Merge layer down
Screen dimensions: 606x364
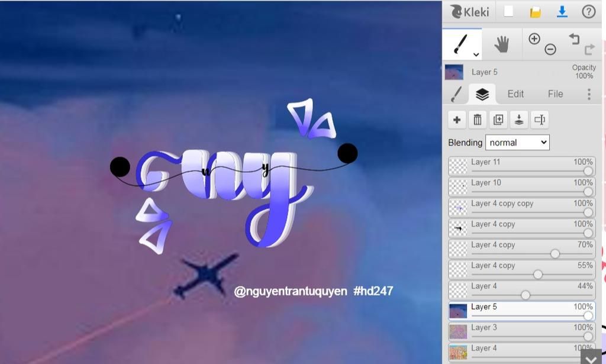519,120
